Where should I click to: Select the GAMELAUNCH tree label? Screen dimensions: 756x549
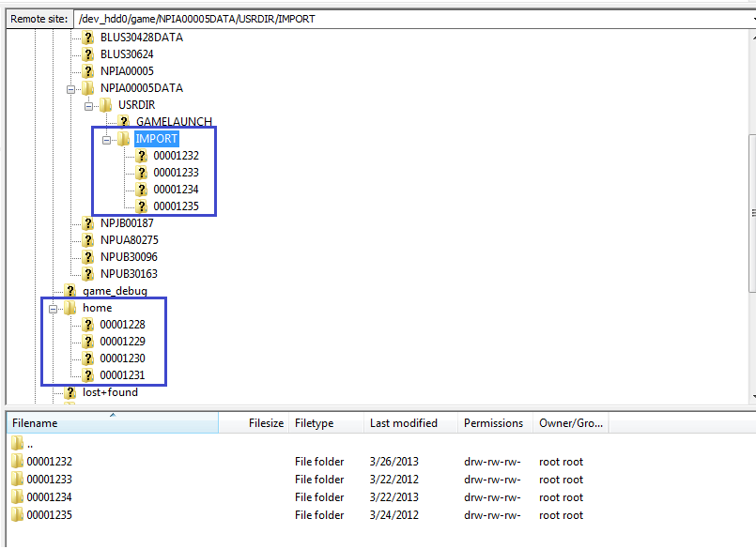tap(174, 122)
